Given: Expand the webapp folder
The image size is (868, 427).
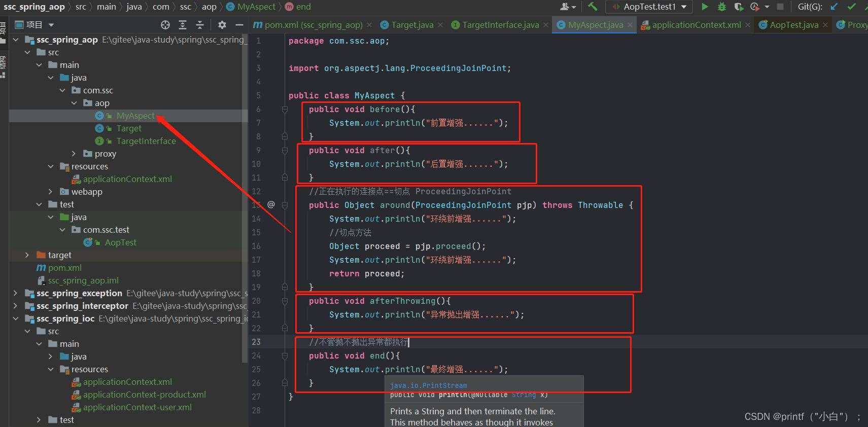Looking at the screenshot, I should pos(51,192).
